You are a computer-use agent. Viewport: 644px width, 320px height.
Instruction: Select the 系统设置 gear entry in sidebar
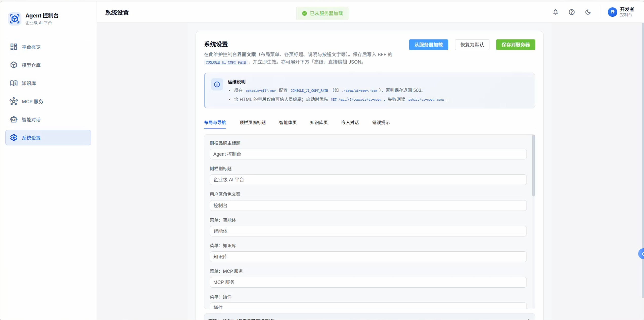coord(31,138)
